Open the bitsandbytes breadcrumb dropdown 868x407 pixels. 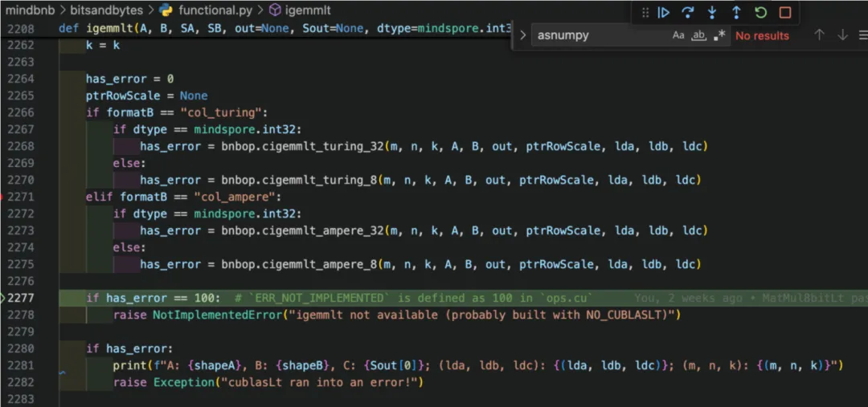112,10
